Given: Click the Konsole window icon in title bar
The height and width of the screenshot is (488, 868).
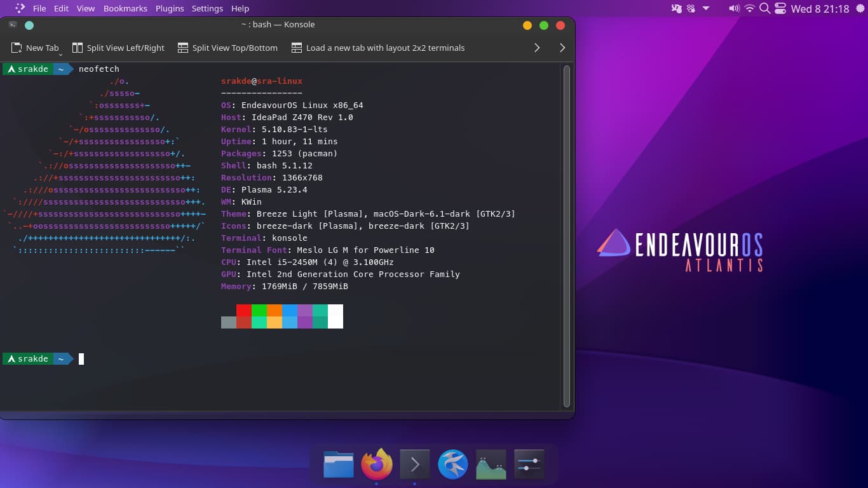Looking at the screenshot, I should point(13,25).
